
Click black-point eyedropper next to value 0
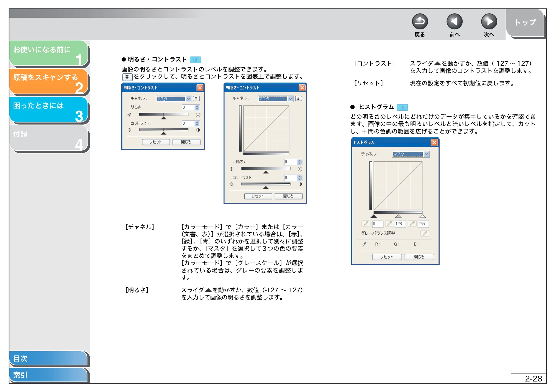[x=366, y=224]
